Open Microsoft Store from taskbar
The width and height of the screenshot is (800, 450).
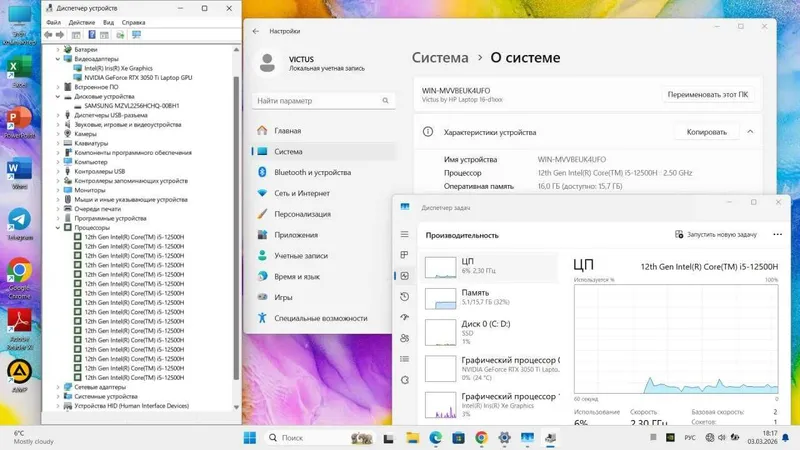(458, 437)
